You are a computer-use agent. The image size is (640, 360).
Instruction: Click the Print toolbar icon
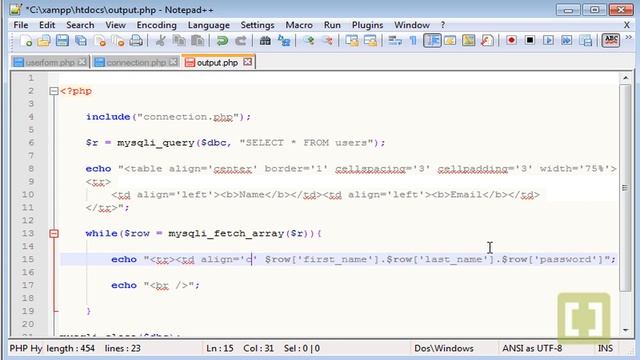click(x=136, y=40)
